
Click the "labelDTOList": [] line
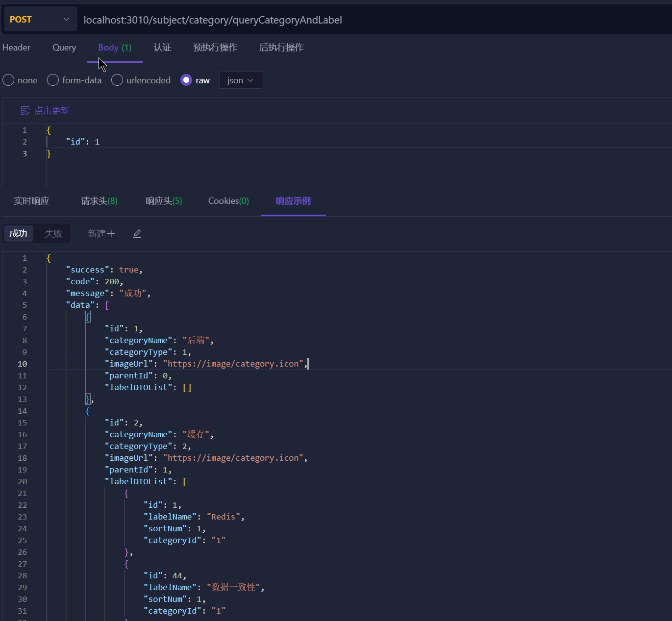coord(148,387)
